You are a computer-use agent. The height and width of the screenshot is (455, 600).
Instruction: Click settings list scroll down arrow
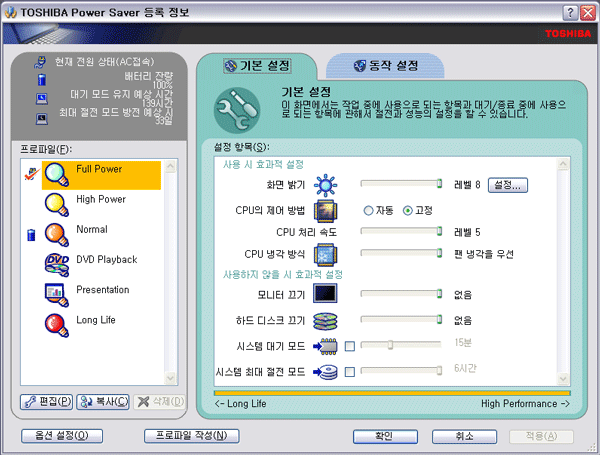click(563, 379)
